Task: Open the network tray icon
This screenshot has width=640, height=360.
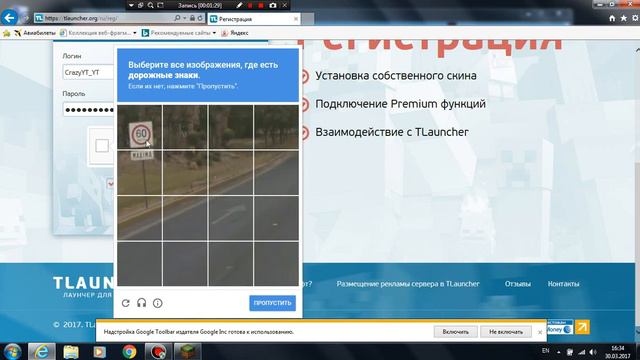Action: coord(582,352)
